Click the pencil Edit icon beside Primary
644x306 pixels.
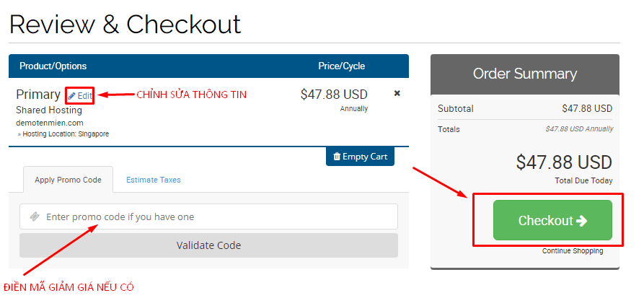tap(71, 95)
